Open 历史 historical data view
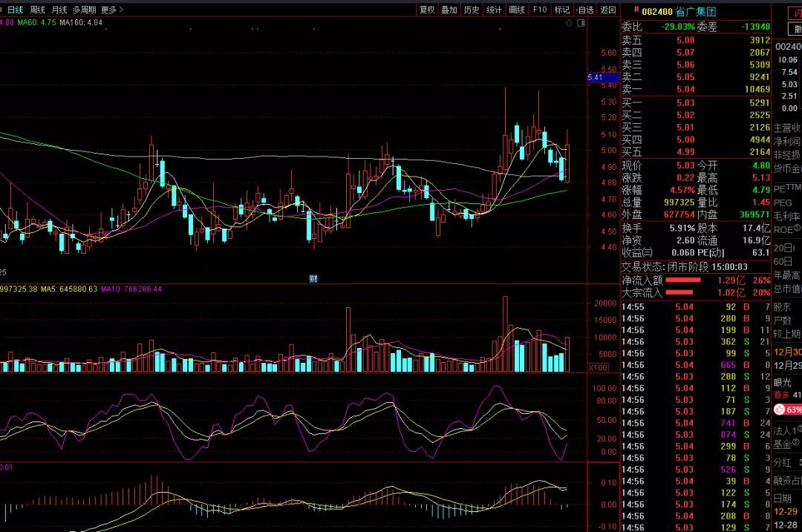 (472, 10)
